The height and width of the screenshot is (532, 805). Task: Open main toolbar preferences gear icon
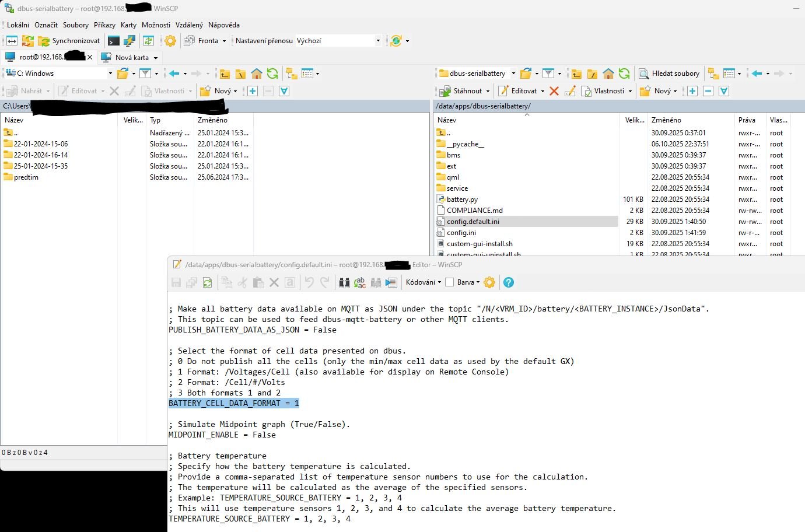click(x=170, y=41)
